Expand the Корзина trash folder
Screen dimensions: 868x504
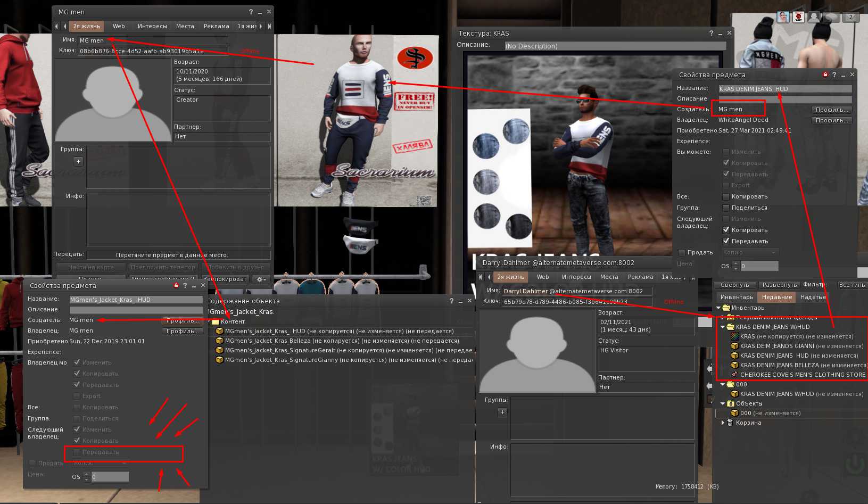[723, 423]
